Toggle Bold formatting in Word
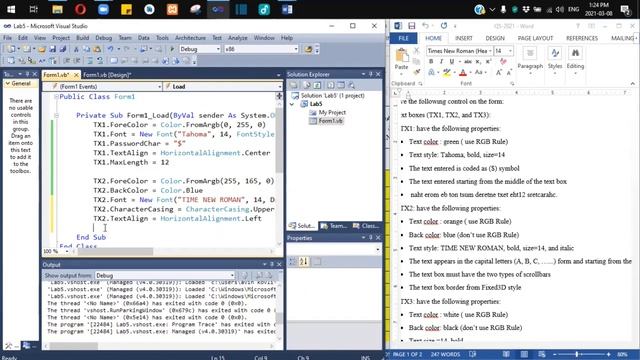 [x=431, y=62]
